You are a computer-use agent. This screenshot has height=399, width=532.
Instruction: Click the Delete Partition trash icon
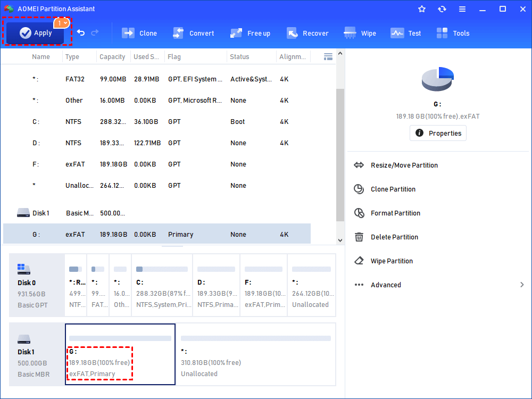pyautogui.click(x=359, y=237)
